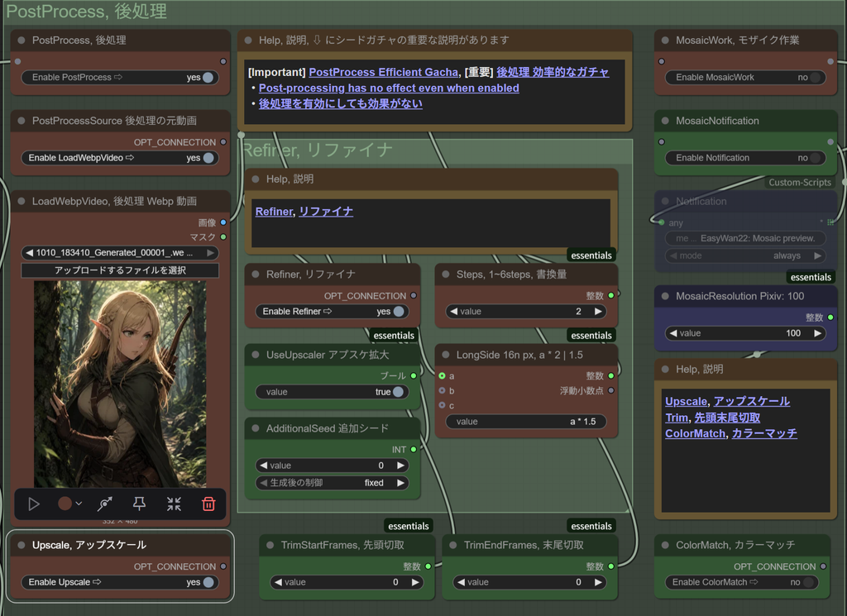847x616 pixels.
Task: Select next webp file with right arrow
Action: coord(210,253)
